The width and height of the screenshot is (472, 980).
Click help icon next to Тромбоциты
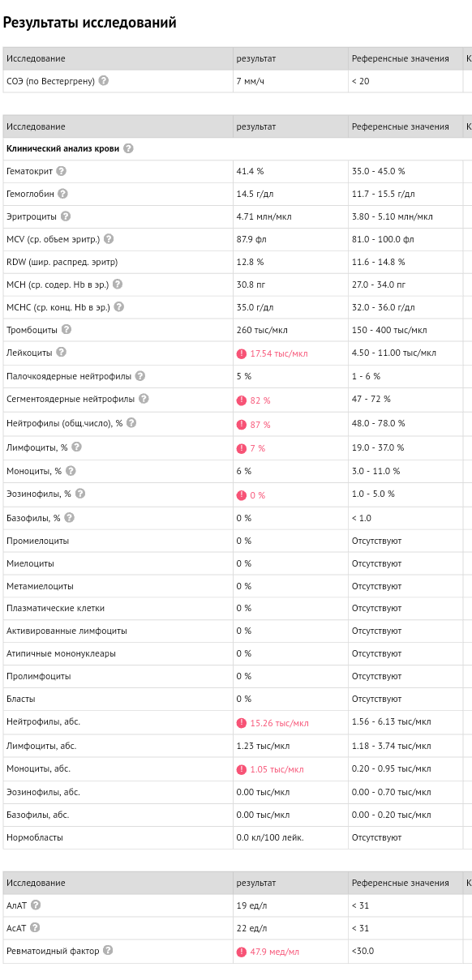pyautogui.click(x=67, y=329)
